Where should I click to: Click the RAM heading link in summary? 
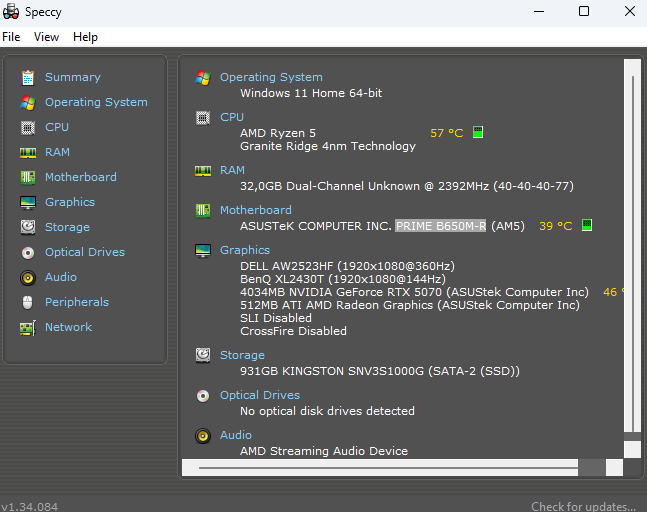pos(232,170)
